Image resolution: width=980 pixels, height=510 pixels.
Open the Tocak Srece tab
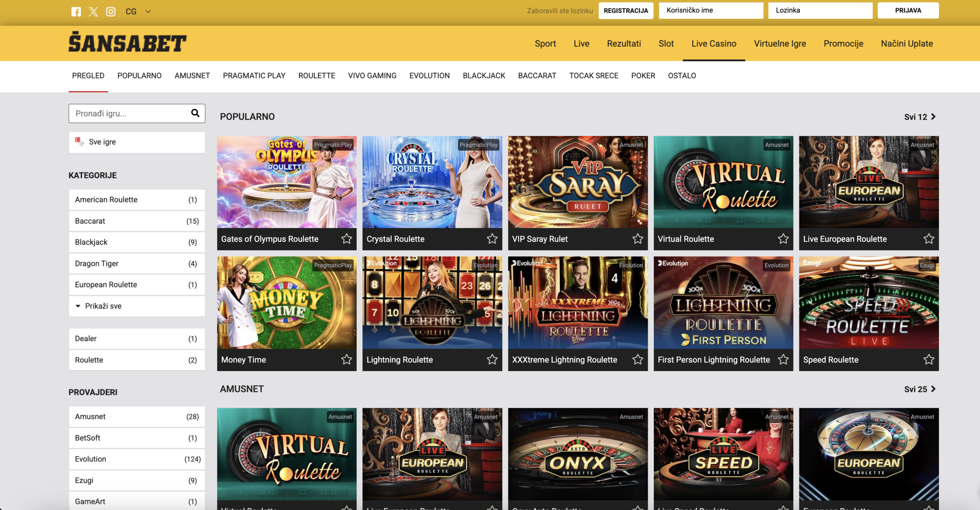point(594,76)
